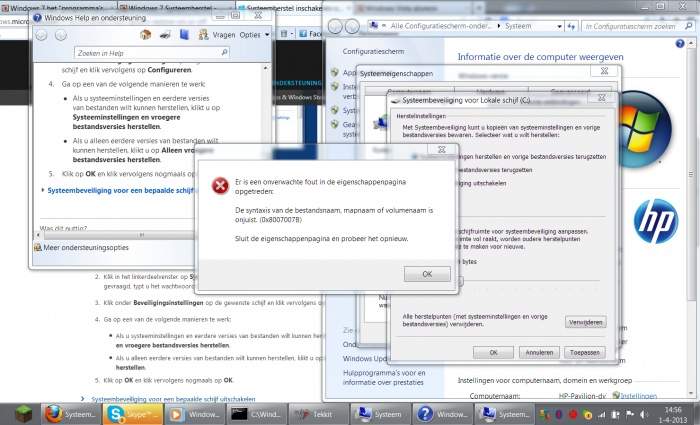Open Tekkit from the taskbar

pyautogui.click(x=318, y=414)
